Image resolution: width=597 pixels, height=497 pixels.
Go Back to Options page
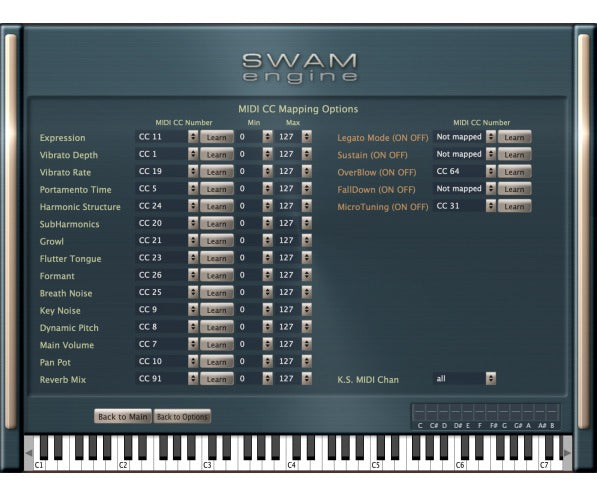tap(182, 417)
